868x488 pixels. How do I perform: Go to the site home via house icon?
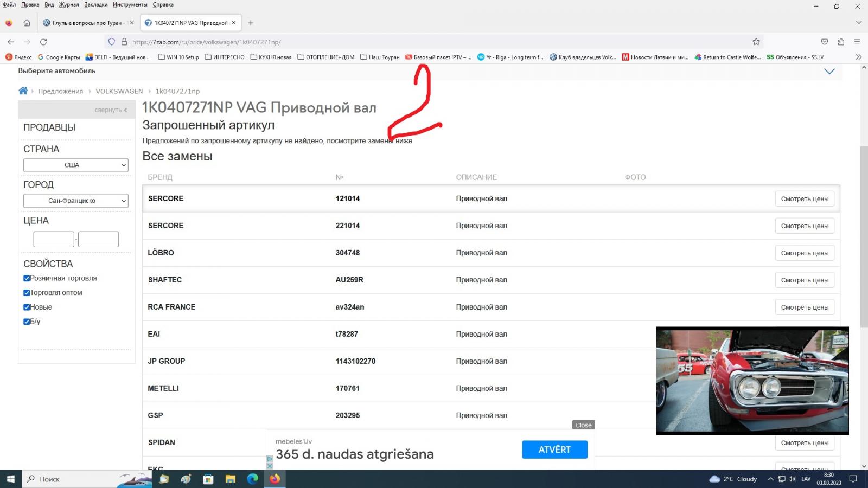[23, 91]
